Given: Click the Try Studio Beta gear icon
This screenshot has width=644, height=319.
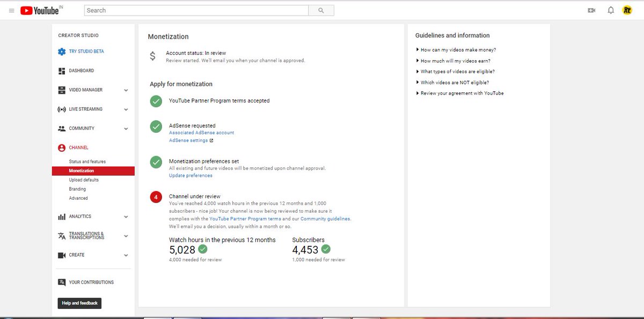Looking at the screenshot, I should coord(62,52).
